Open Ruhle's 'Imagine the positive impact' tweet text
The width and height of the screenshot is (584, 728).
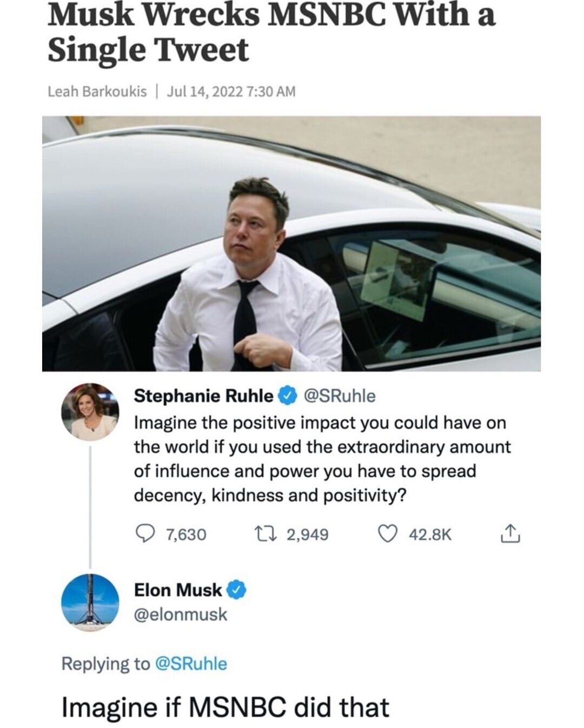(322, 459)
